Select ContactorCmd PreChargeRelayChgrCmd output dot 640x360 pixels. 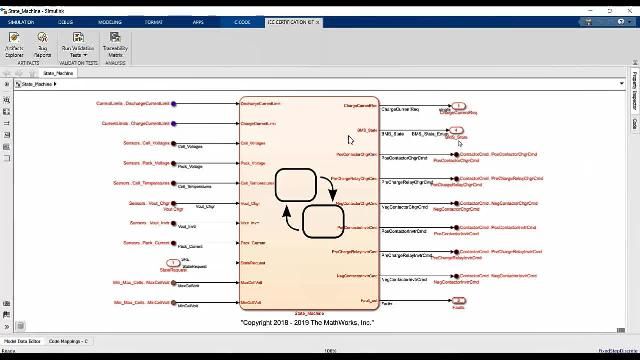(456, 179)
